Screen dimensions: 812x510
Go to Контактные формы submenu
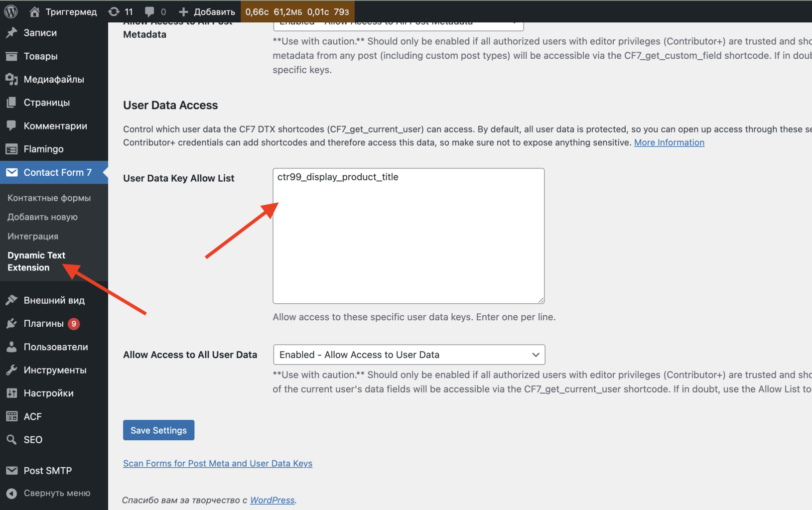[49, 198]
